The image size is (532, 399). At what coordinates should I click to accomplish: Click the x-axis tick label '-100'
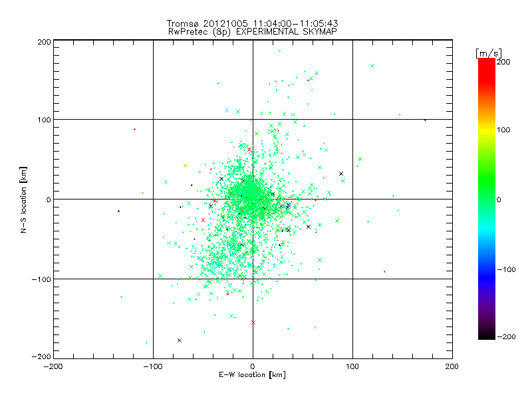tap(153, 366)
